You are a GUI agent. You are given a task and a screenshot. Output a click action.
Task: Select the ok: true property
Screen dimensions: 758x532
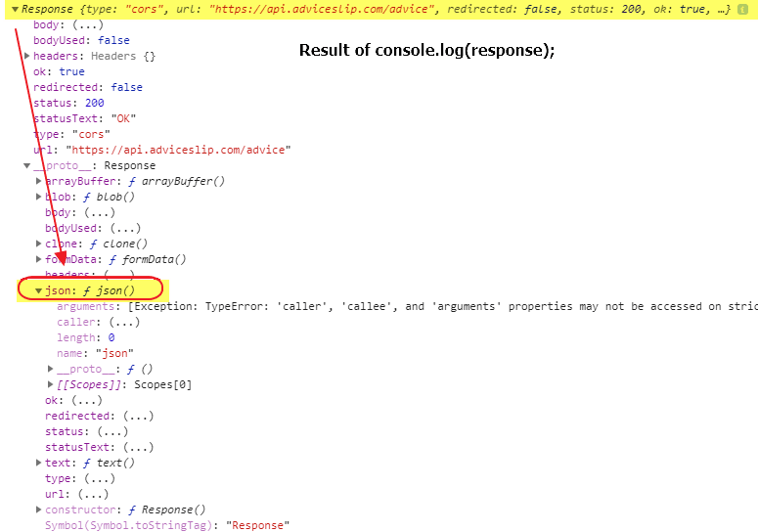59,71
